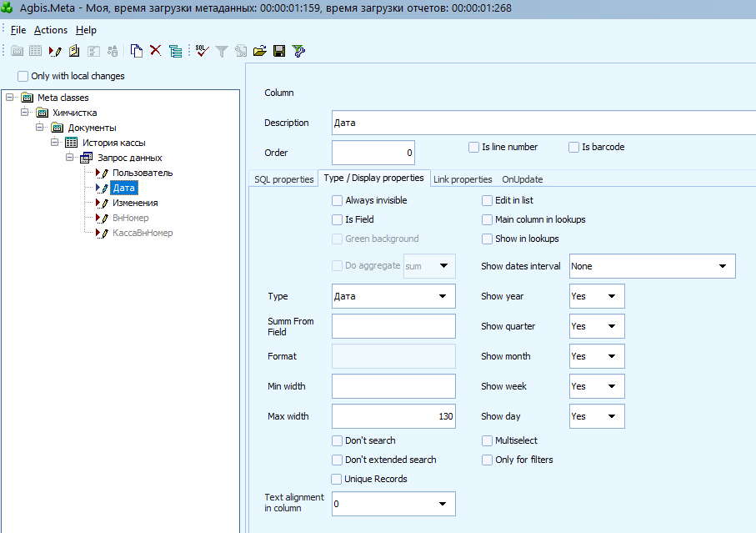Viewport: 756px width, 533px height.
Task: Collapse the Meta classes tree node
Action: (10, 98)
